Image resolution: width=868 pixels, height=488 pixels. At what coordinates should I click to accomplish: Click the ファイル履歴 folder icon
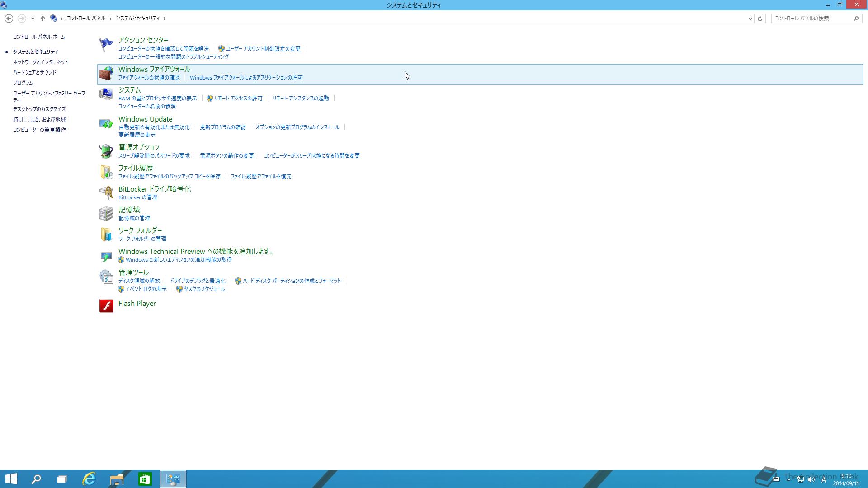click(x=106, y=172)
